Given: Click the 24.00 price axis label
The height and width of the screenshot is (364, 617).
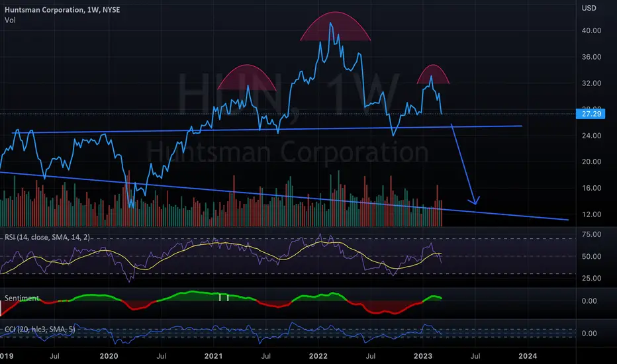Looking at the screenshot, I should coord(591,136).
